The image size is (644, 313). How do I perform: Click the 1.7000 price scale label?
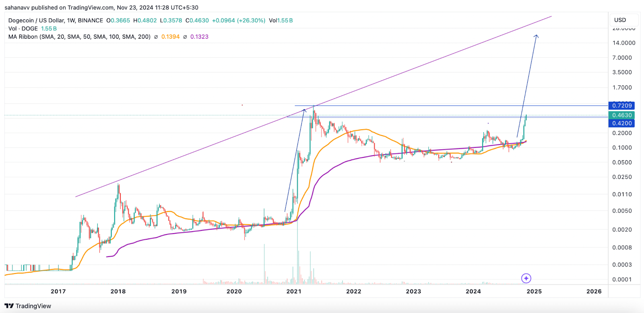tap(622, 87)
